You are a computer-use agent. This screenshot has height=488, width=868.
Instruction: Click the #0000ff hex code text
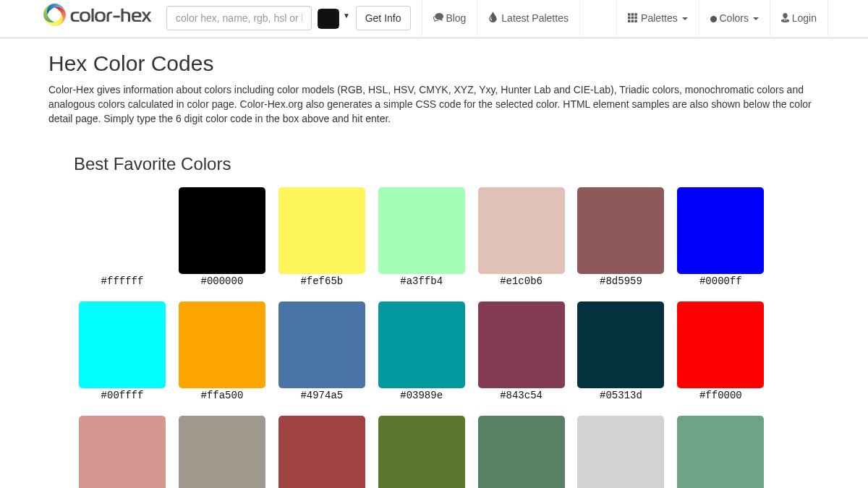click(x=720, y=281)
